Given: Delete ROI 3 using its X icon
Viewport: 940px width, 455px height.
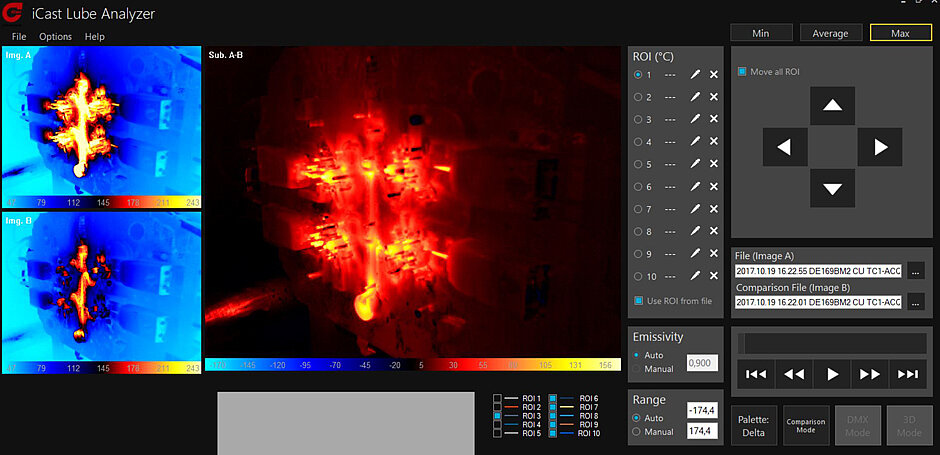Looking at the screenshot, I should pyautogui.click(x=714, y=120).
